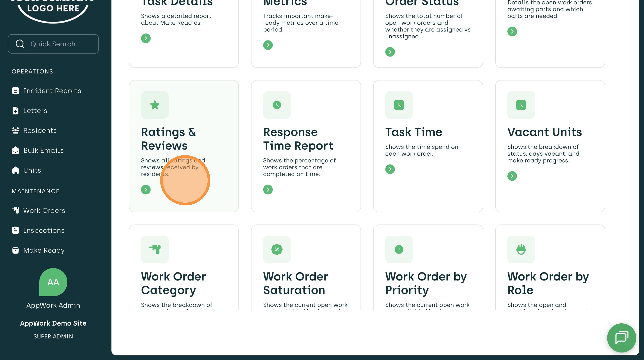This screenshot has height=360, width=644.
Task: Open Work Orders from sidebar
Action: click(x=44, y=211)
